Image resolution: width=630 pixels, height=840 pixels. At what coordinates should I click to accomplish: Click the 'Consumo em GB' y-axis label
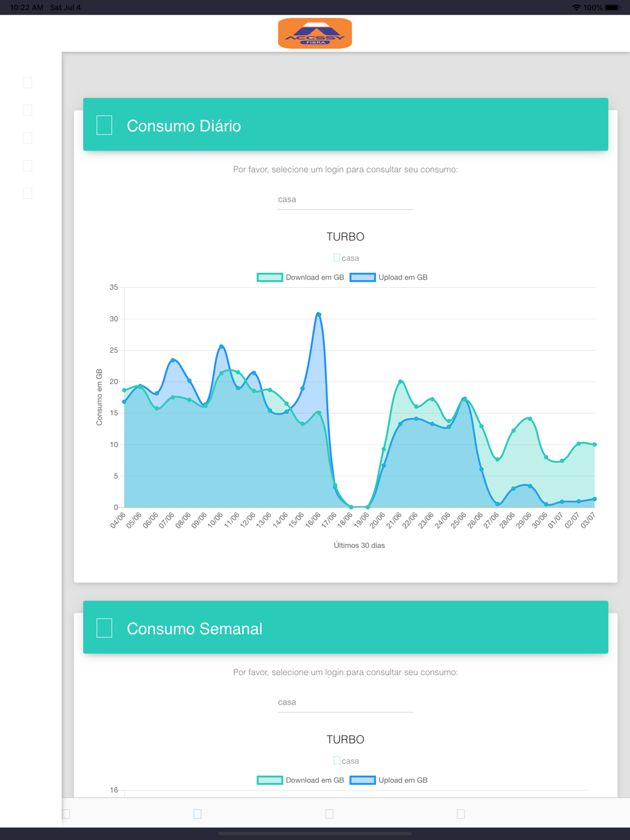pos(99,397)
